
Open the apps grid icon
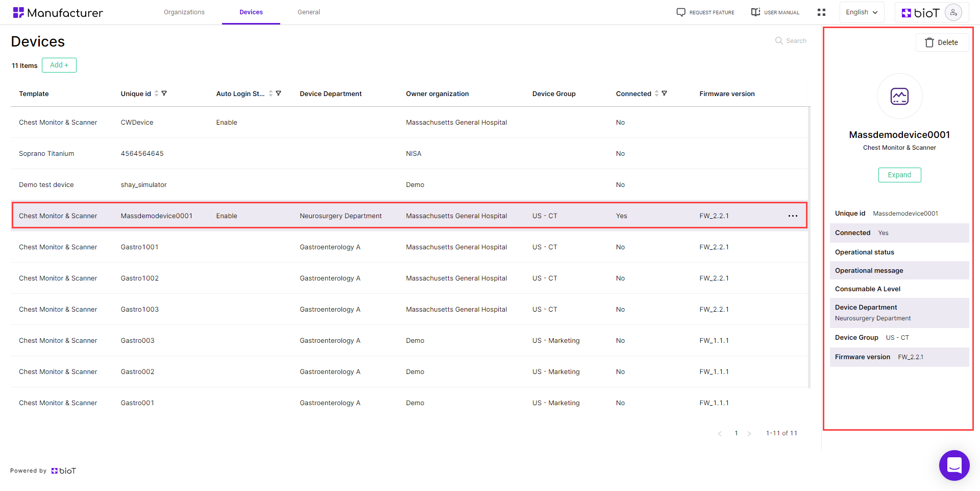(821, 12)
